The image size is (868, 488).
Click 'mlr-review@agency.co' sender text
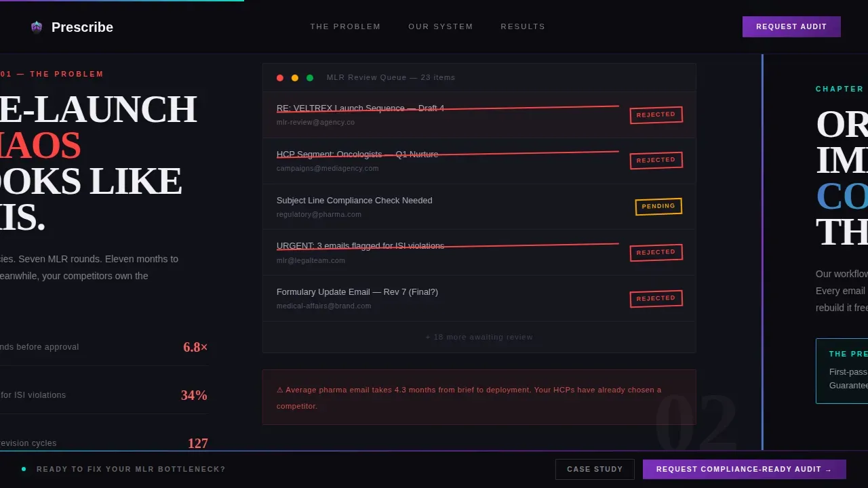click(x=315, y=123)
